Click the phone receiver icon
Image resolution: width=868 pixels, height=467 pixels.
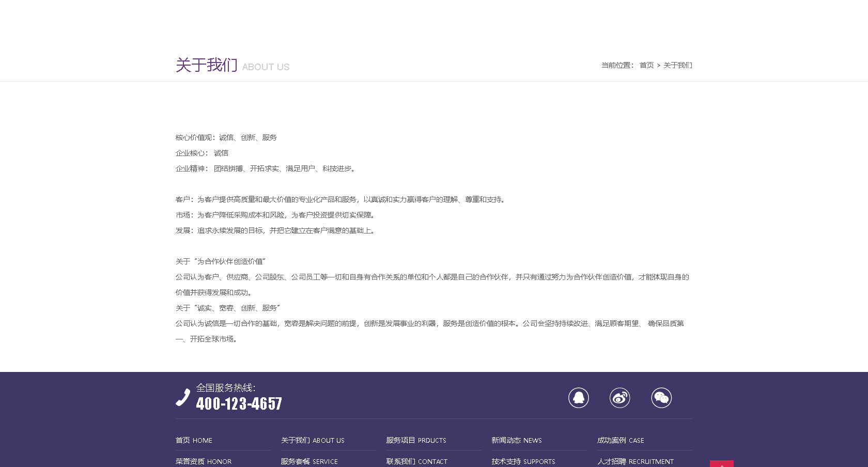pyautogui.click(x=182, y=398)
